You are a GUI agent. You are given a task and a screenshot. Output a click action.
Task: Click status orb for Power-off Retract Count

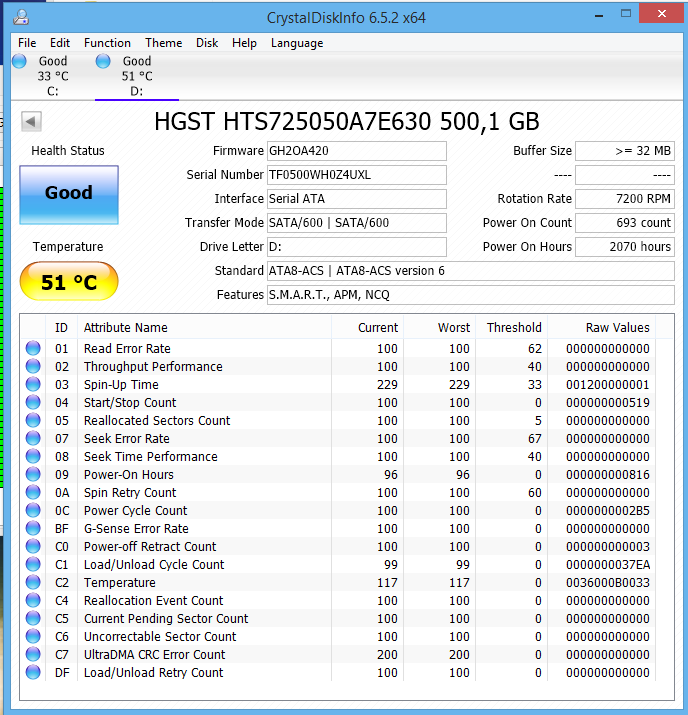33,546
